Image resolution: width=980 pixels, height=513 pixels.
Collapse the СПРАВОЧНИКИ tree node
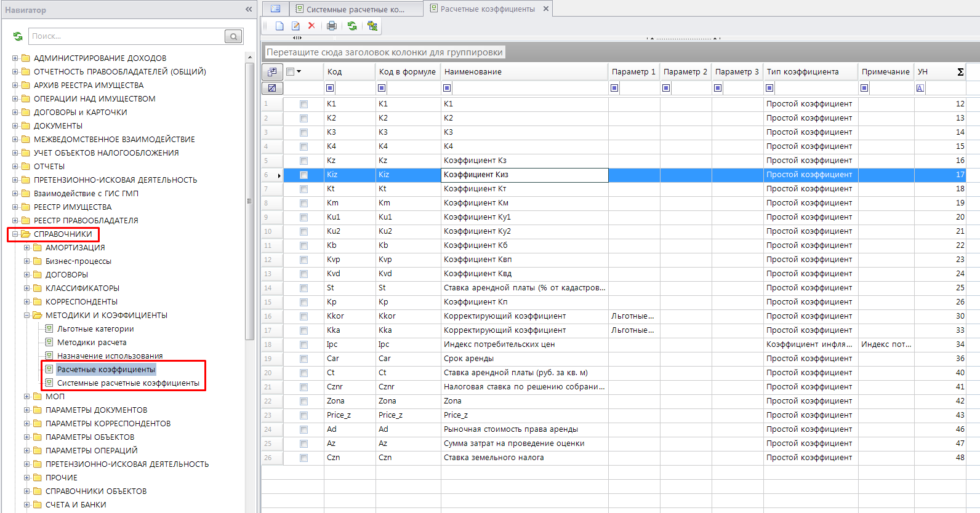coord(15,234)
